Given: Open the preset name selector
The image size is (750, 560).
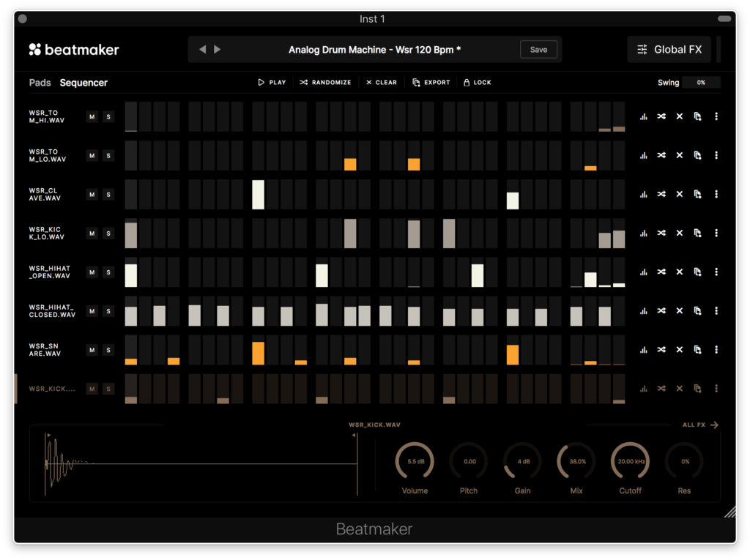Looking at the screenshot, I should point(374,50).
